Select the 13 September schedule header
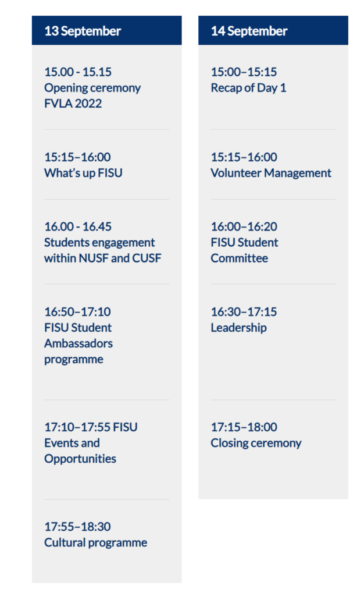 [x=83, y=31]
